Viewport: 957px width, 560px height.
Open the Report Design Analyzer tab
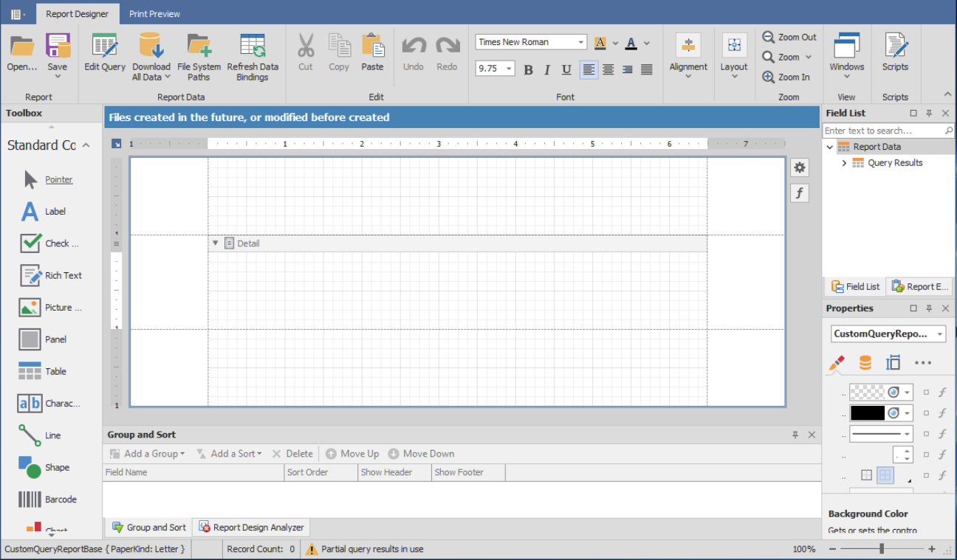tap(251, 527)
